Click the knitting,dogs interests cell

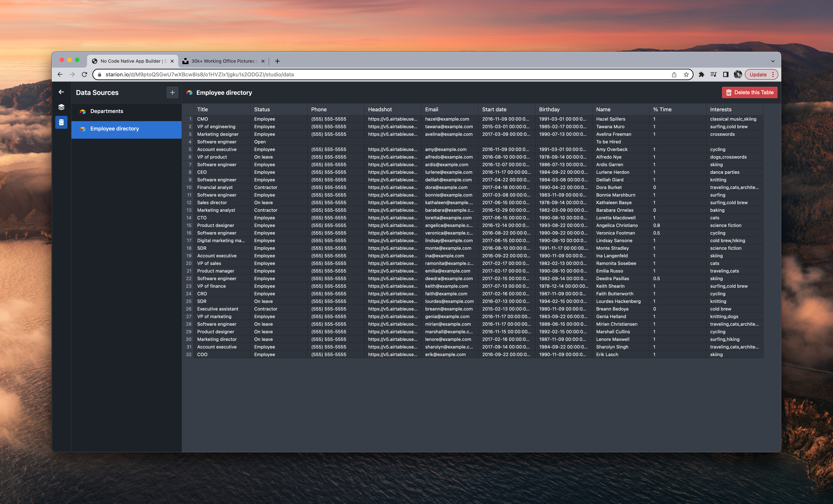pyautogui.click(x=735, y=317)
